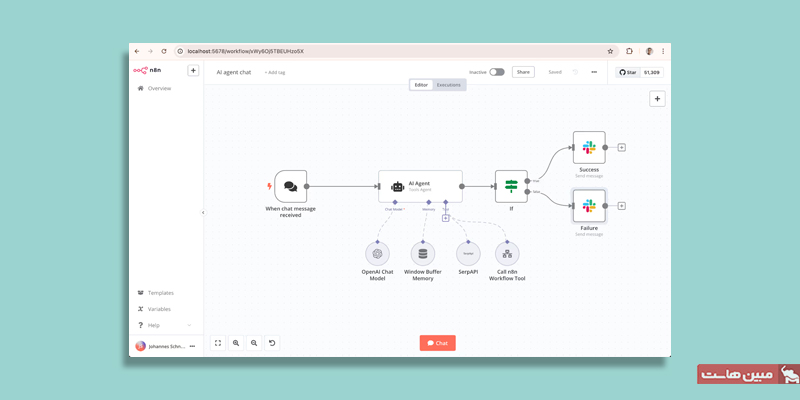The height and width of the screenshot is (400, 800).
Task: Reset the canvas zoom level
Action: coord(272,342)
